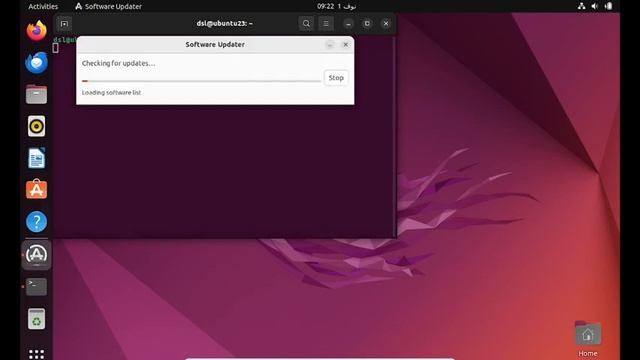Show Applications grid
The width and height of the screenshot is (640, 360).
36,353
